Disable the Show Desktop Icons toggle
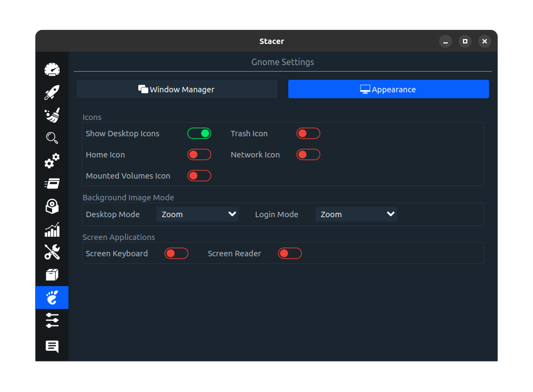Image resolution: width=533 pixels, height=392 pixels. coord(199,134)
